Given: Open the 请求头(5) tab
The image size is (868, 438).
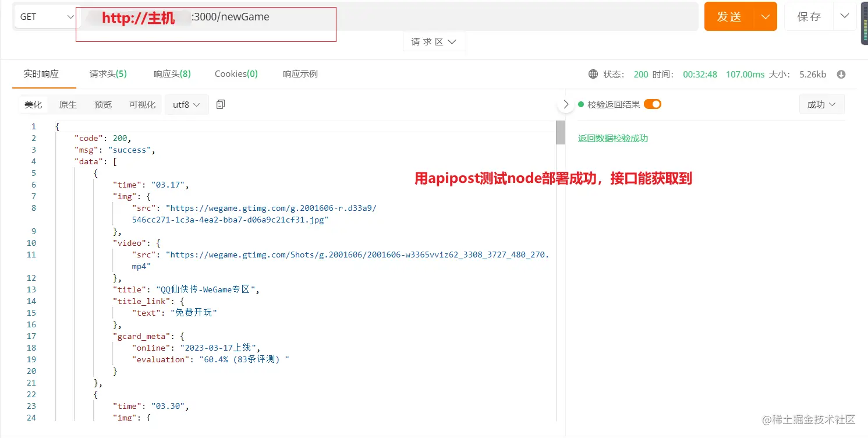Looking at the screenshot, I should [108, 74].
